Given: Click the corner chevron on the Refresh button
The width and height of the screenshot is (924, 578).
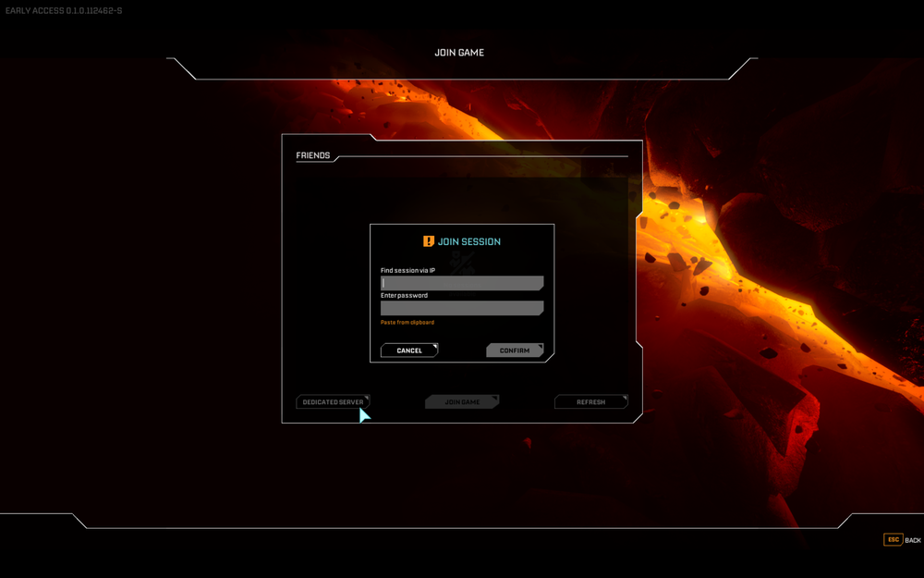Looking at the screenshot, I should pos(625,396).
